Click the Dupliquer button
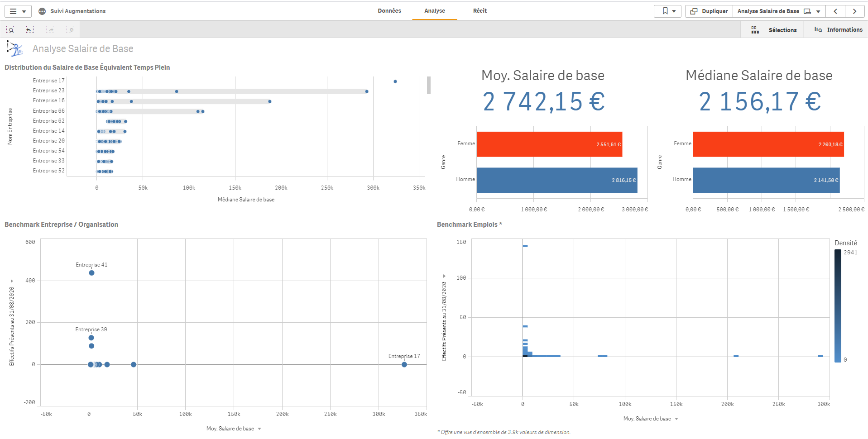868x439 pixels. (x=709, y=11)
